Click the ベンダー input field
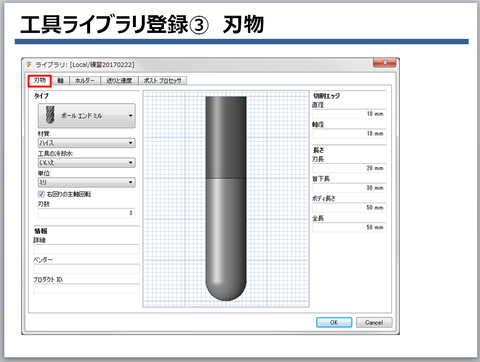Image resolution: width=480 pixels, height=362 pixels. click(86, 269)
